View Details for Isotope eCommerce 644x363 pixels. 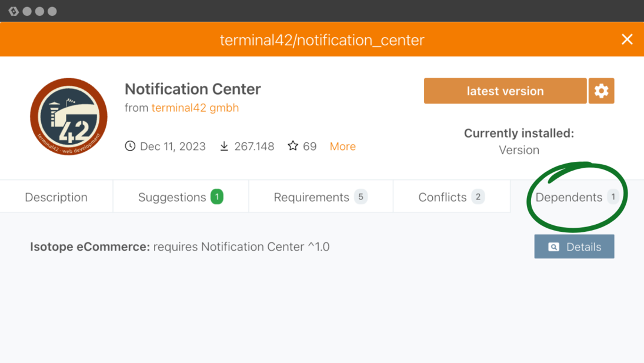574,247
